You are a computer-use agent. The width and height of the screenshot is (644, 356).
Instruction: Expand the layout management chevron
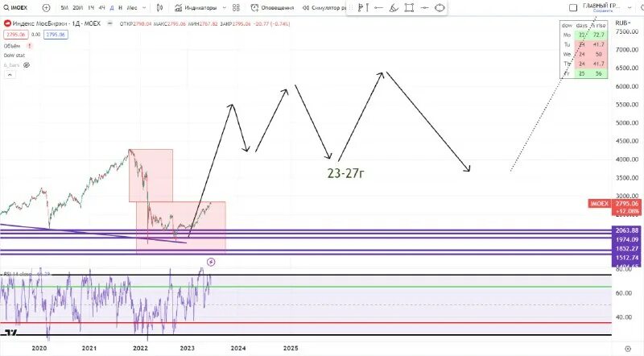pyautogui.click(x=630, y=7)
